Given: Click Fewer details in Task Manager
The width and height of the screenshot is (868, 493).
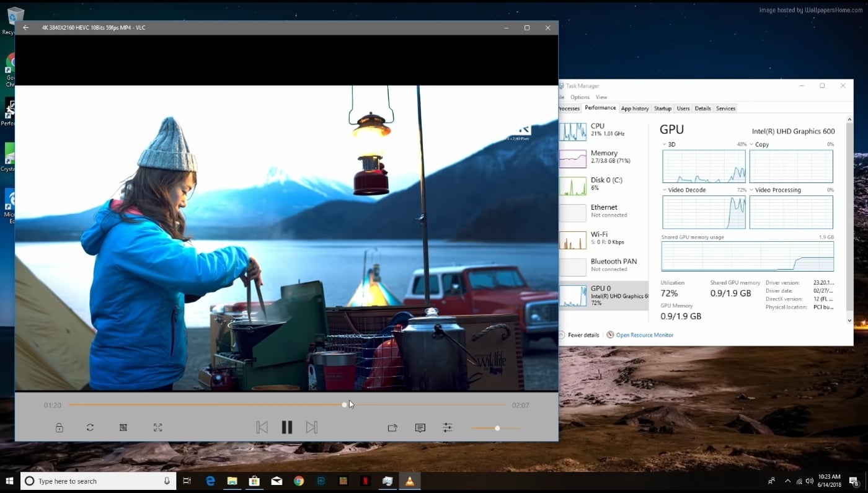Looking at the screenshot, I should tap(583, 335).
